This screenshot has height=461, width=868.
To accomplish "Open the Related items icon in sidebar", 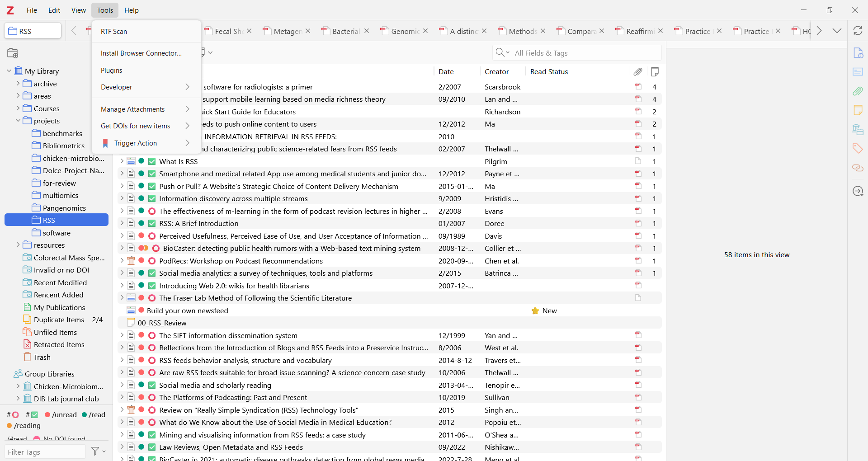I will click(x=858, y=168).
